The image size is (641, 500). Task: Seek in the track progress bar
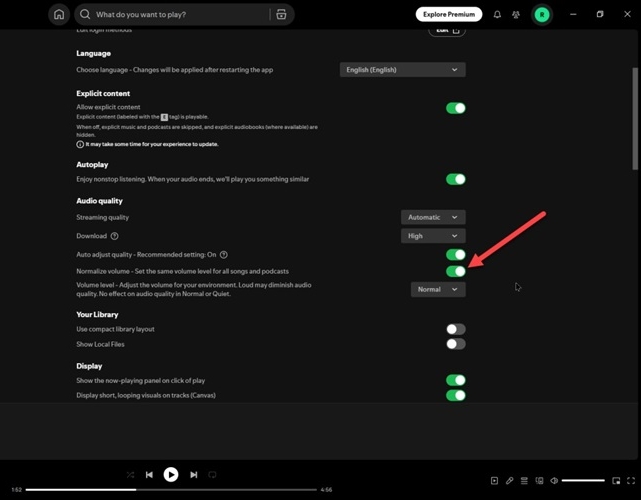tap(171, 489)
